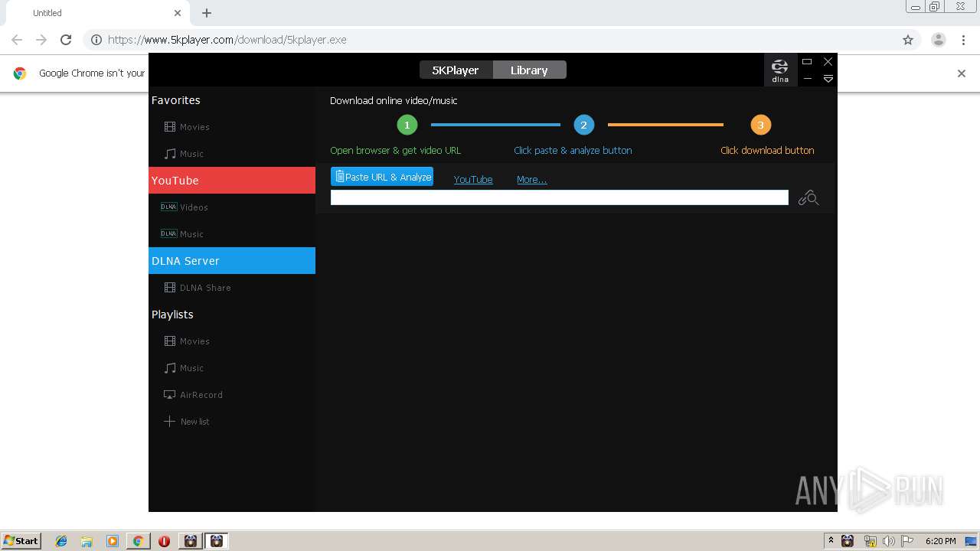This screenshot has width=980, height=551.
Task: Click the Playlists heading
Action: pos(172,315)
